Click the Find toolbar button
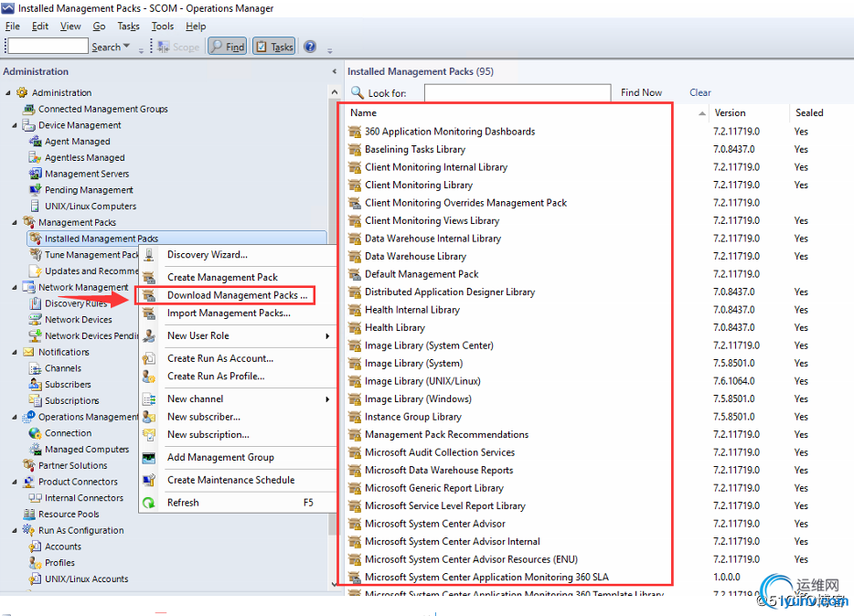 228,47
